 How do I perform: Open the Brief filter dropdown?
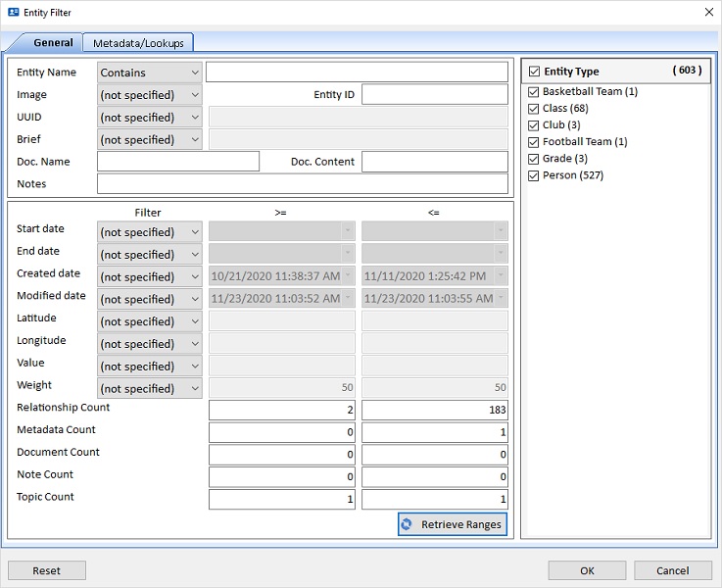pyautogui.click(x=150, y=139)
